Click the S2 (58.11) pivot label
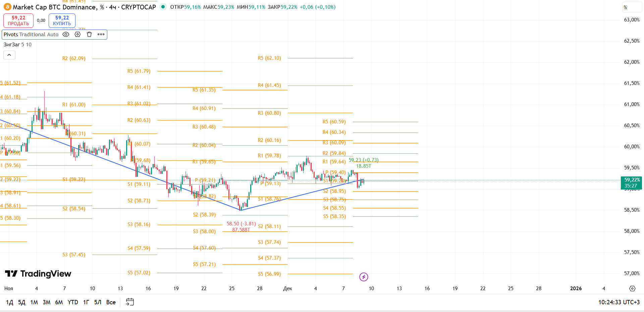 click(269, 226)
